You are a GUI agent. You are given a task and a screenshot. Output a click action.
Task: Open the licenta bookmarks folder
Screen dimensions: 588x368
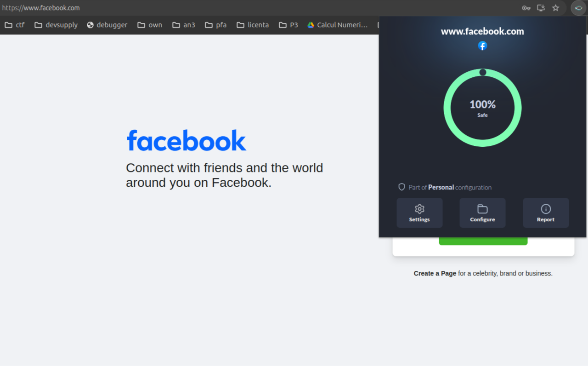[252, 25]
